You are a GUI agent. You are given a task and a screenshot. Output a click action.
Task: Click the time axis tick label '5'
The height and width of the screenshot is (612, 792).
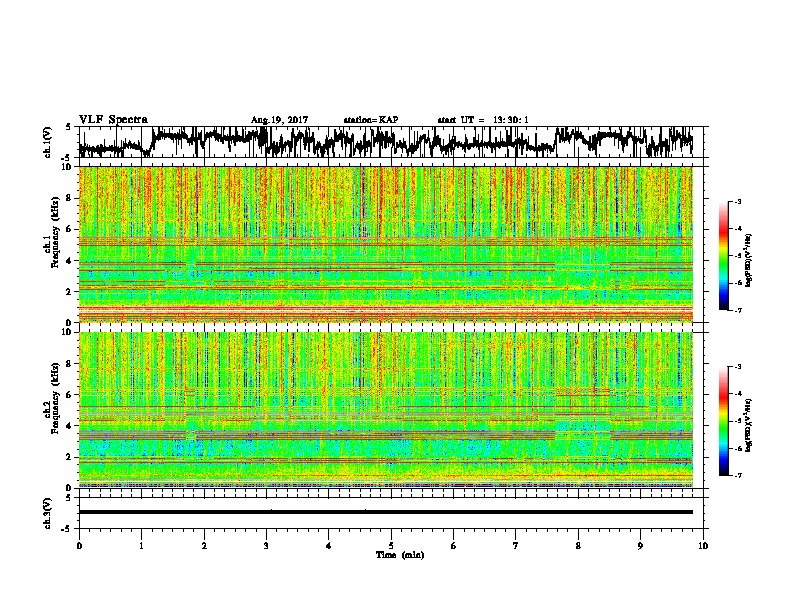(x=391, y=546)
